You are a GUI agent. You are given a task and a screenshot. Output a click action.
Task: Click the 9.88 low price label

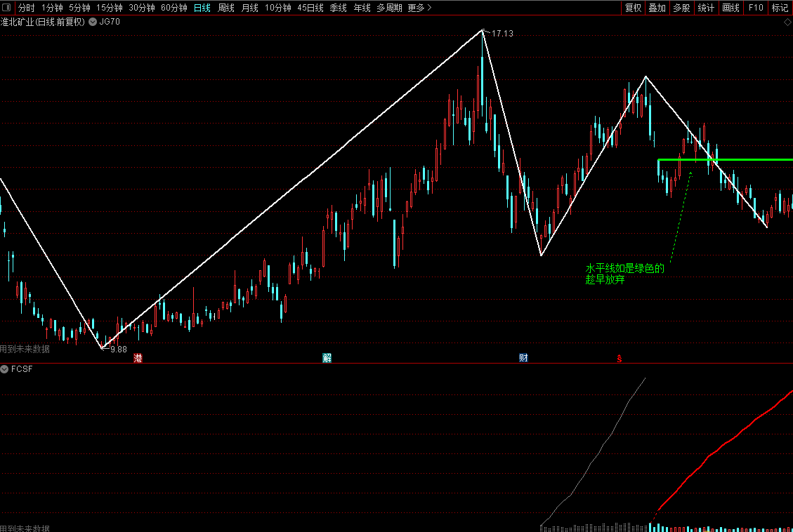point(118,349)
